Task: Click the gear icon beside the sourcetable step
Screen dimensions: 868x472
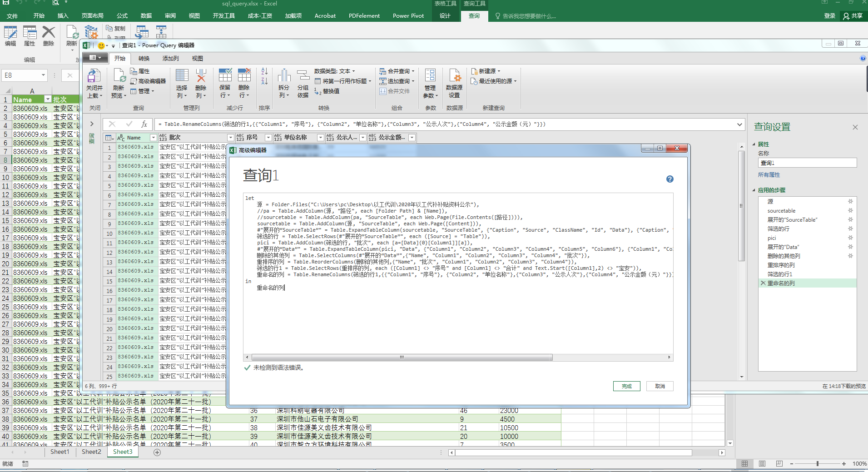Action: [850, 210]
